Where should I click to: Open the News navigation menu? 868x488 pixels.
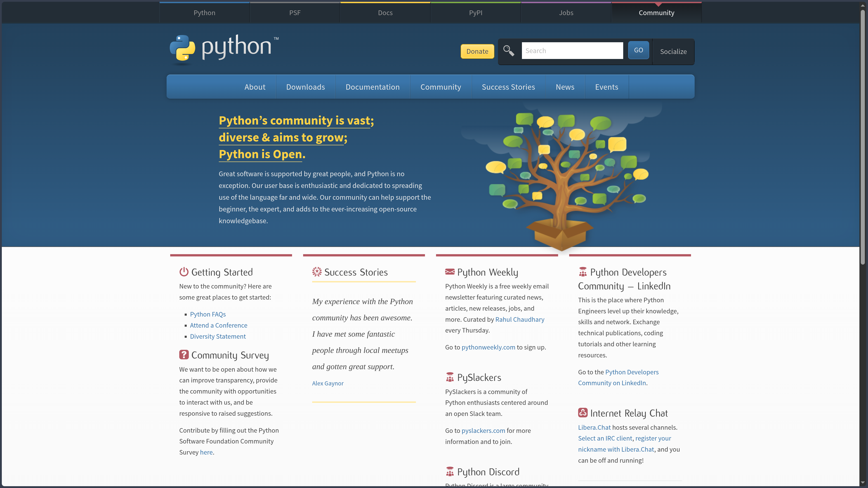tap(565, 87)
